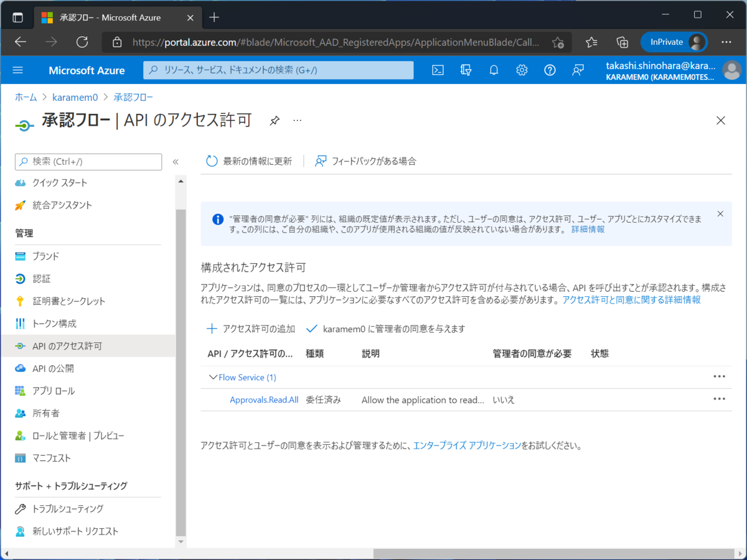Screen dimensions: 747x560
Task: Open ellipsis menu for Approvals.Read.All row
Action: click(720, 399)
